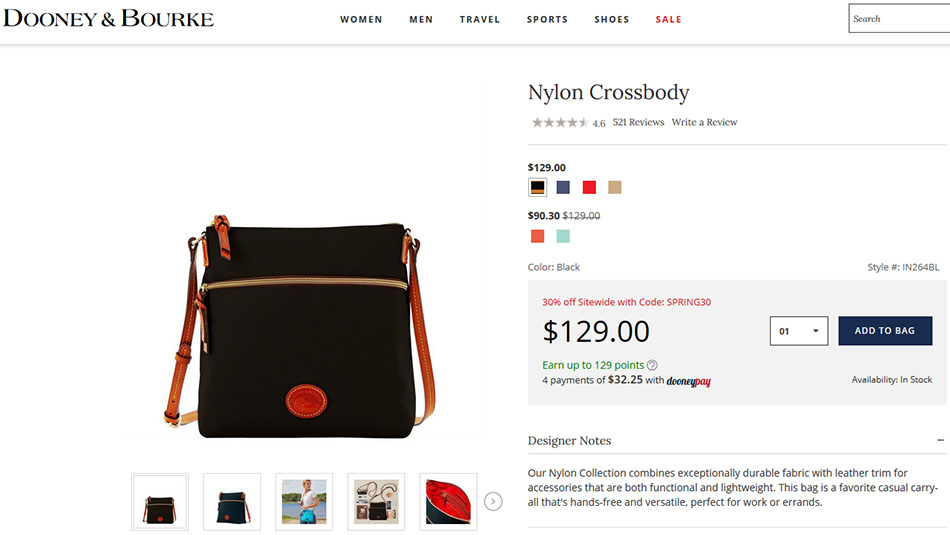Choose the coral sale color swatch

point(537,236)
